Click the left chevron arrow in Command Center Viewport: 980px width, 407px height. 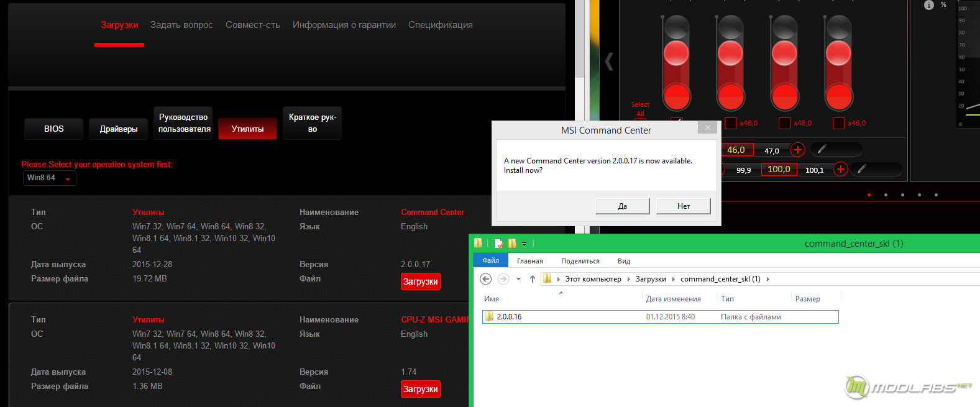click(609, 61)
